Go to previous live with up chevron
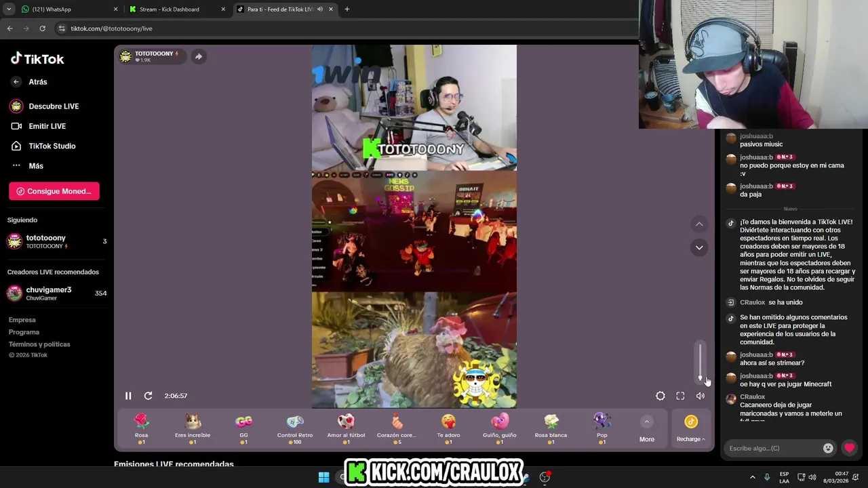Viewport: 868px width, 488px height. tap(699, 224)
